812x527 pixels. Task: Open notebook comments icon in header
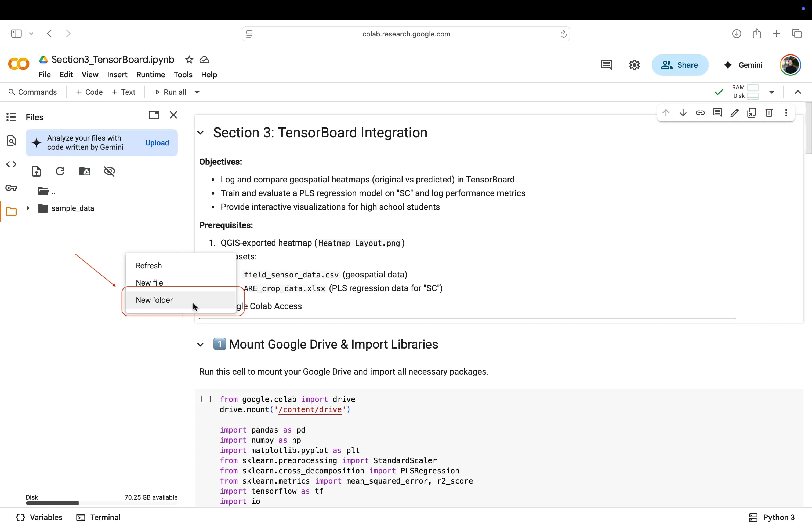pyautogui.click(x=606, y=65)
